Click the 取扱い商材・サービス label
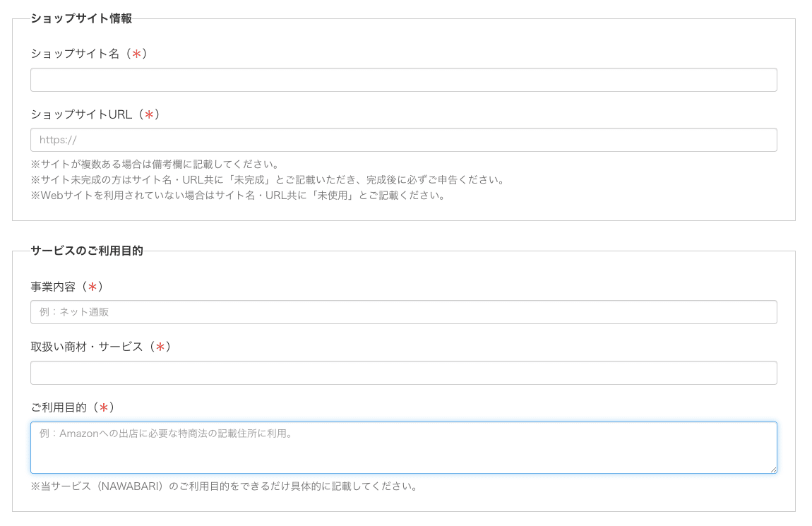Image resolution: width=812 pixels, height=526 pixels. [x=101, y=347]
